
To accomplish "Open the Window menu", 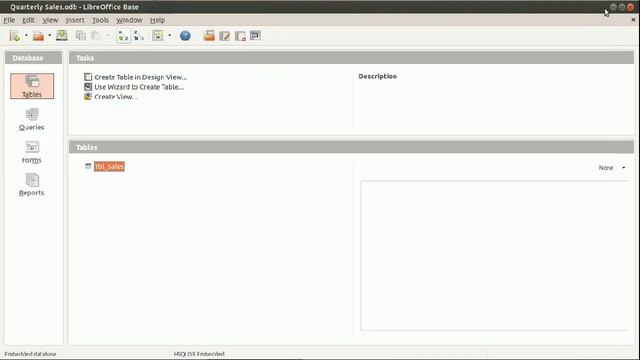I will coord(129,20).
